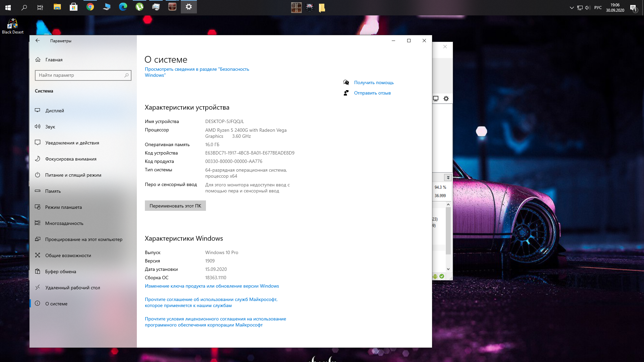644x362 pixels.
Task: Click gear icon in background window
Action: point(446,99)
